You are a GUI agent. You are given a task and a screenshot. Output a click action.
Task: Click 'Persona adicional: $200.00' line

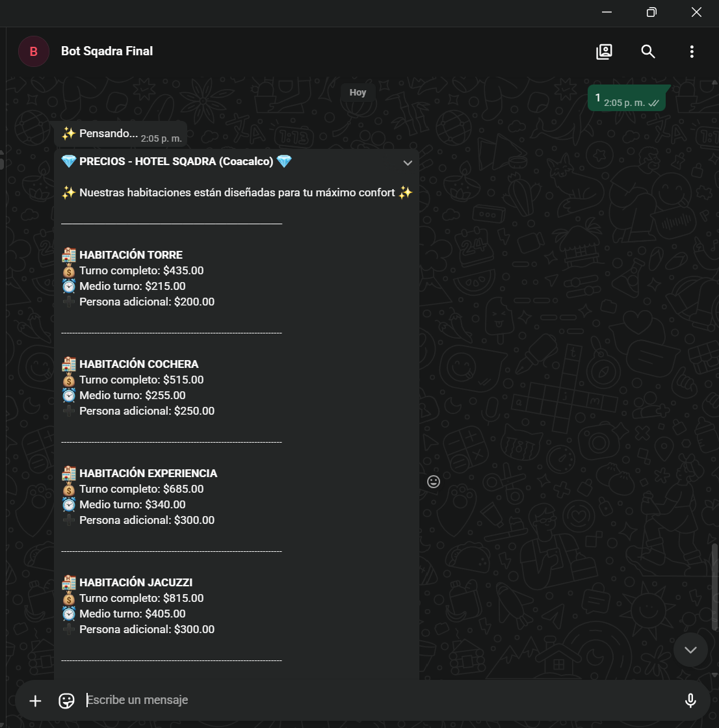[x=147, y=302]
